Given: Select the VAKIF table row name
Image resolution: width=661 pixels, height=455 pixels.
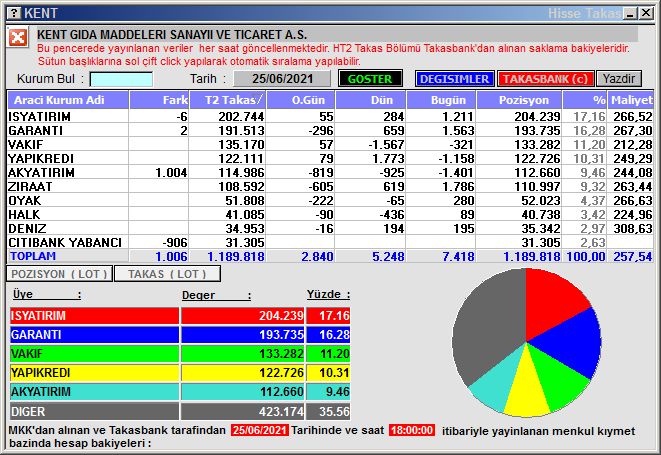Looking at the screenshot, I should (x=26, y=144).
